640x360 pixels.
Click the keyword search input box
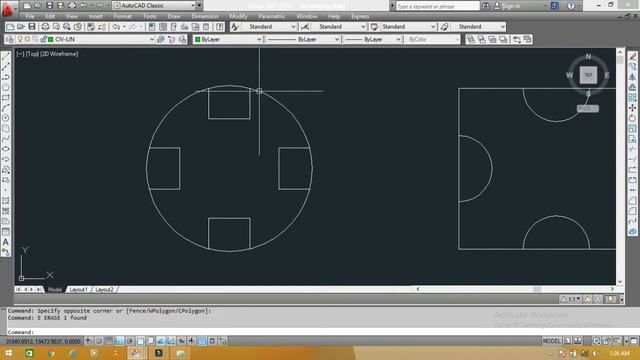coord(438,6)
